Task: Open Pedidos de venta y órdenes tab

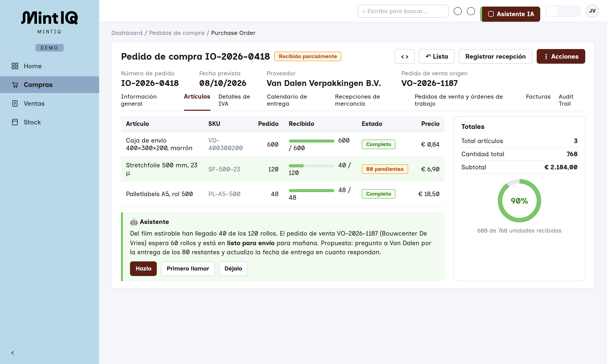Action: [x=466, y=100]
